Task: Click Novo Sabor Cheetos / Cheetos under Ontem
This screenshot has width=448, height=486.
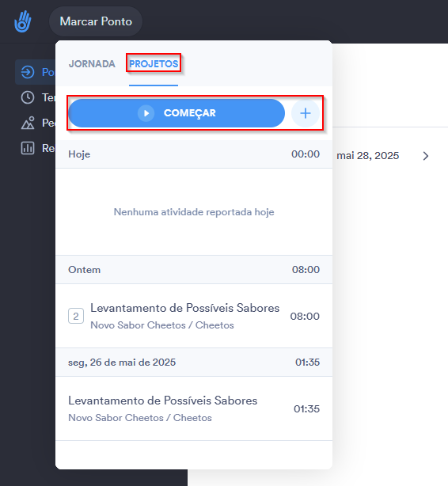Action: tap(162, 325)
